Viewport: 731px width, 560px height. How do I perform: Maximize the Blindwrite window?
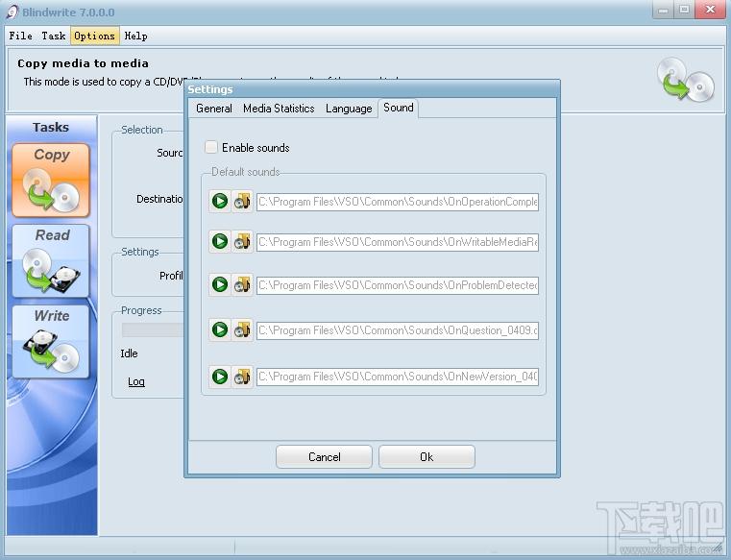click(x=684, y=10)
